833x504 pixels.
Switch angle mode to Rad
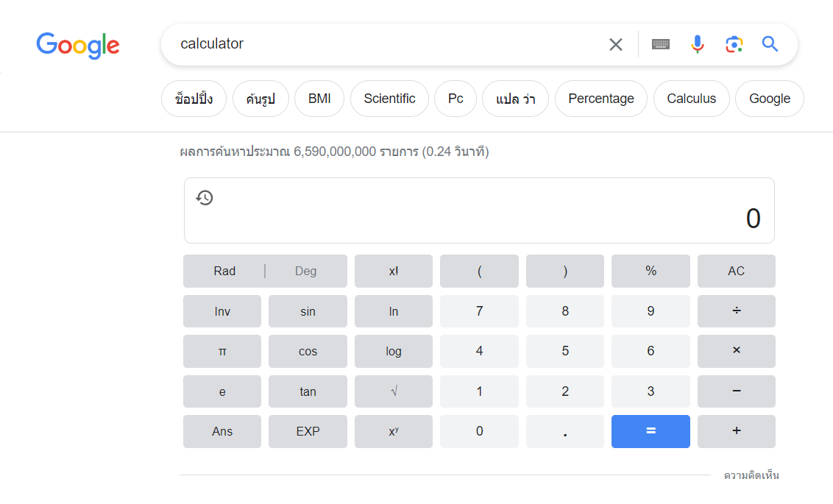(224, 271)
